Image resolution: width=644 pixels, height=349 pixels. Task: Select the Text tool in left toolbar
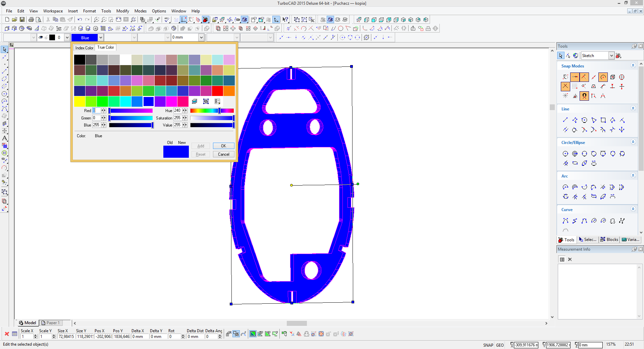5,138
